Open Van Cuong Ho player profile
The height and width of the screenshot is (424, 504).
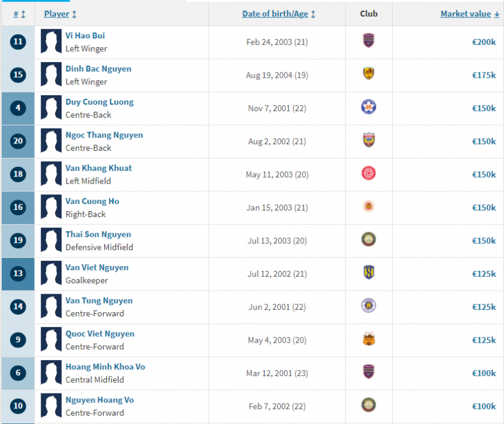click(92, 202)
